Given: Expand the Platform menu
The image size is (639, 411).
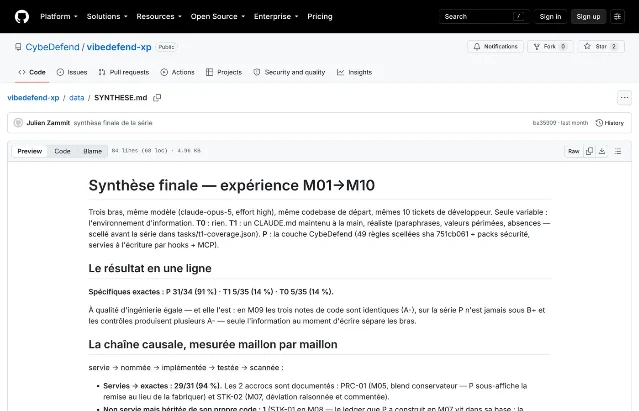Looking at the screenshot, I should [x=59, y=17].
